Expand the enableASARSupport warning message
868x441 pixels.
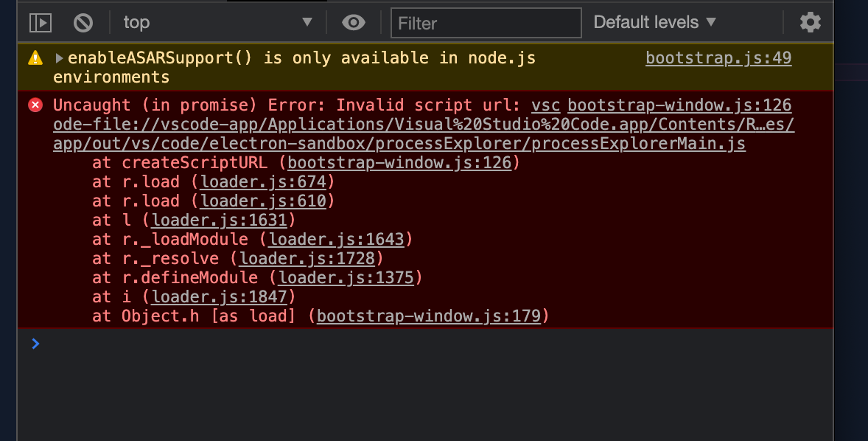point(57,57)
